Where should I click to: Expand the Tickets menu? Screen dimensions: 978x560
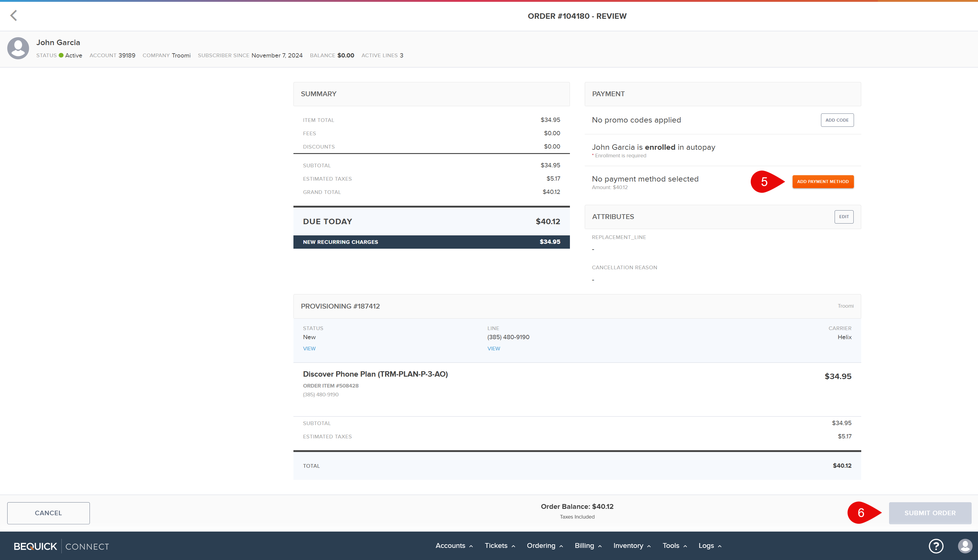click(x=499, y=546)
